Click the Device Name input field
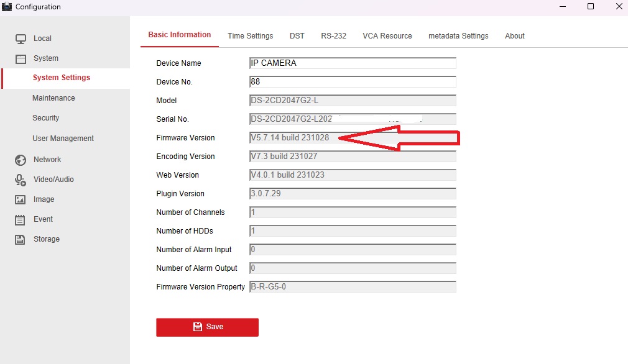The height and width of the screenshot is (364, 628). 353,63
